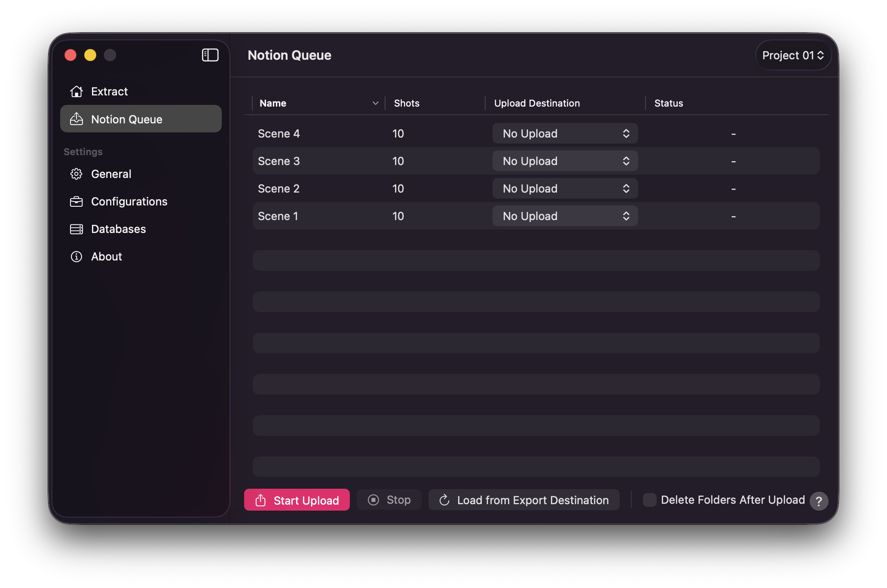The width and height of the screenshot is (887, 588).
Task: Click Name column header text
Action: 273,103
